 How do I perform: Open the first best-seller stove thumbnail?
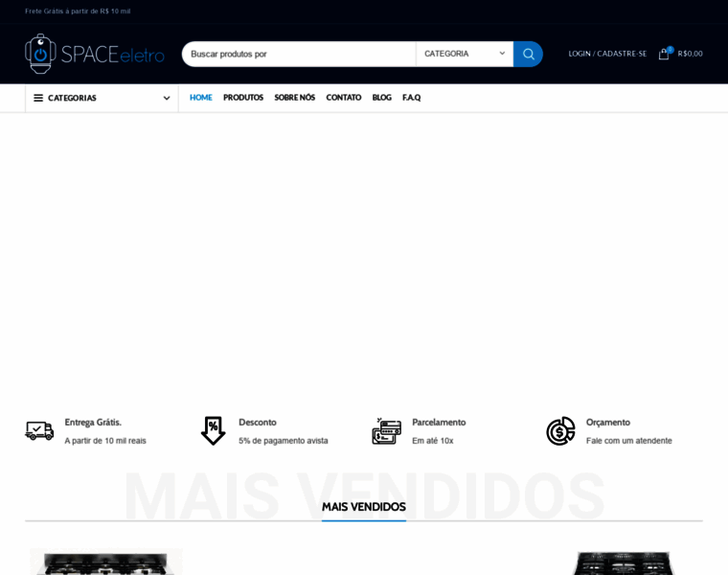[x=105, y=563]
